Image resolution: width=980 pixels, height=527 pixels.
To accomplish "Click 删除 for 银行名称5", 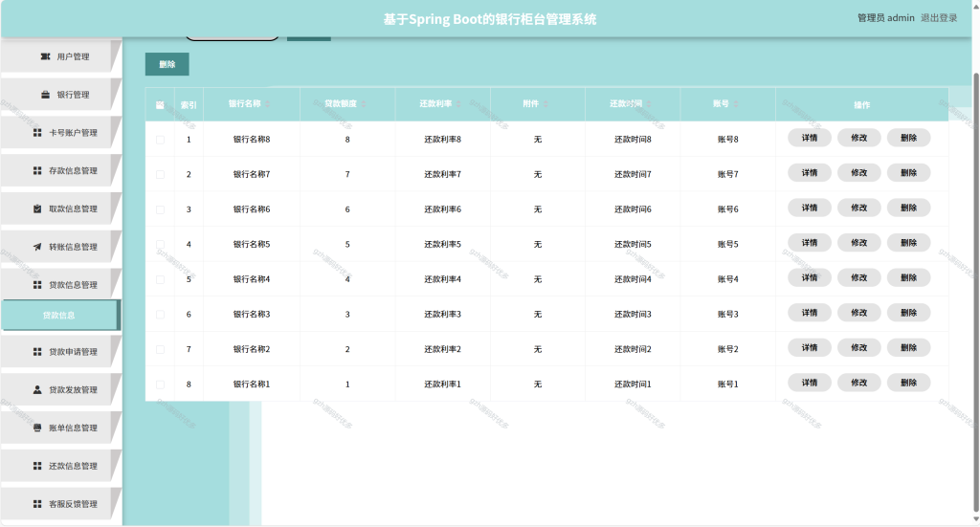I will click(x=908, y=243).
